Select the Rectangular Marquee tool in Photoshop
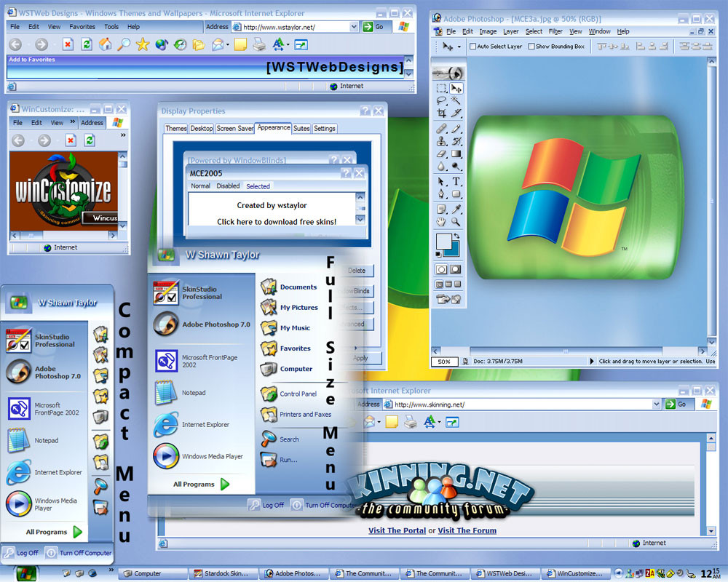This screenshot has height=582, width=728. tap(442, 88)
